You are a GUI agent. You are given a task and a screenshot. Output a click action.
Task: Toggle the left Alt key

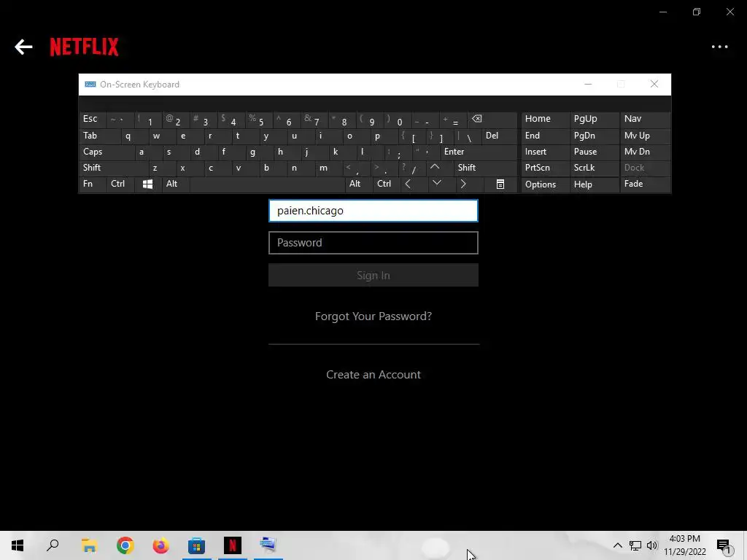pyautogui.click(x=176, y=184)
